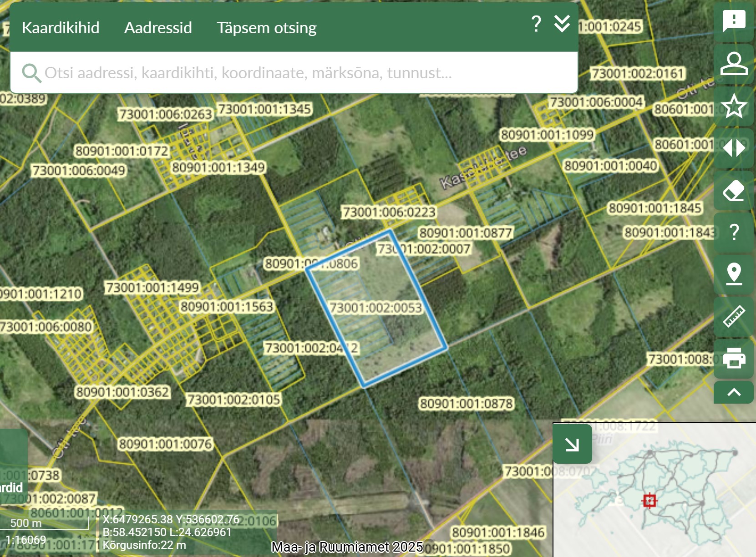Click parcel label 73001:006:0049
Image resolution: width=756 pixels, height=557 pixels.
point(79,171)
